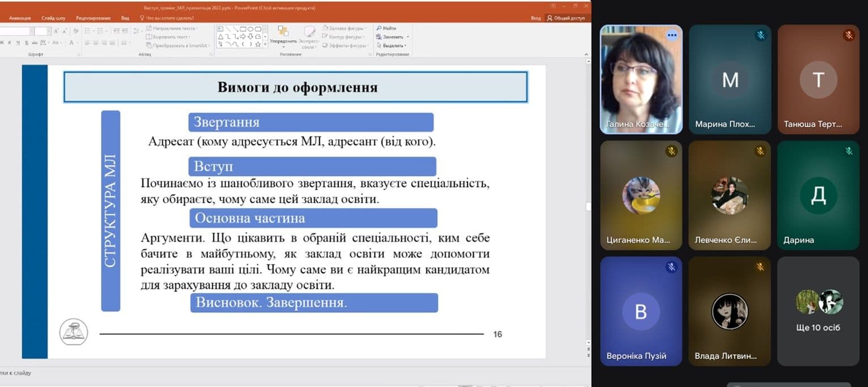Open the Заливка фигуры fill dropdown
The width and height of the screenshot is (868, 387).
345,28
